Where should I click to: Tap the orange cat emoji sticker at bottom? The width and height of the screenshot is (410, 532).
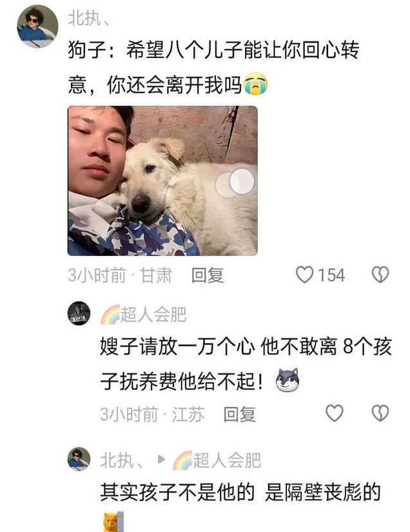(113, 522)
